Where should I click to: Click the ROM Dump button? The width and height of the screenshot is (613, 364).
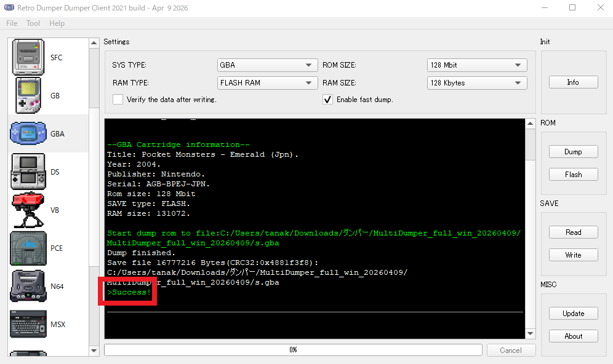pyautogui.click(x=573, y=151)
